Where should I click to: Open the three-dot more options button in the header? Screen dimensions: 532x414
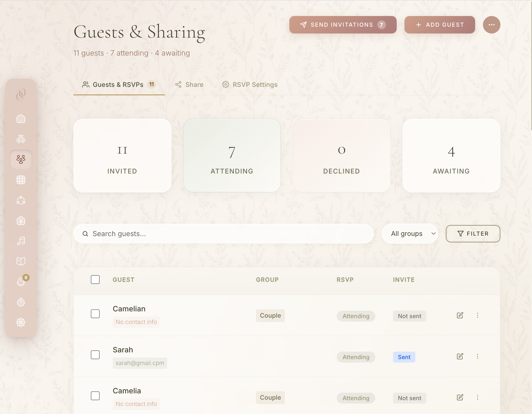(x=492, y=25)
